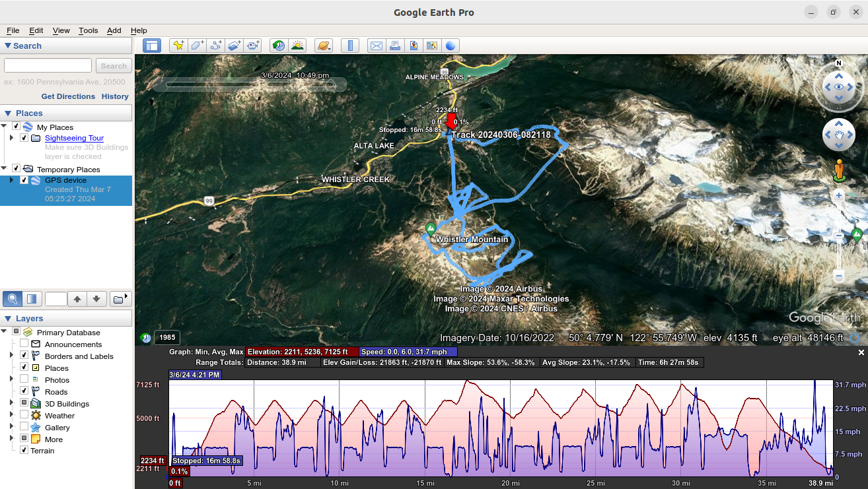Add an image overlay from the toolbar
Screen dimensions: 868x489
tap(234, 46)
